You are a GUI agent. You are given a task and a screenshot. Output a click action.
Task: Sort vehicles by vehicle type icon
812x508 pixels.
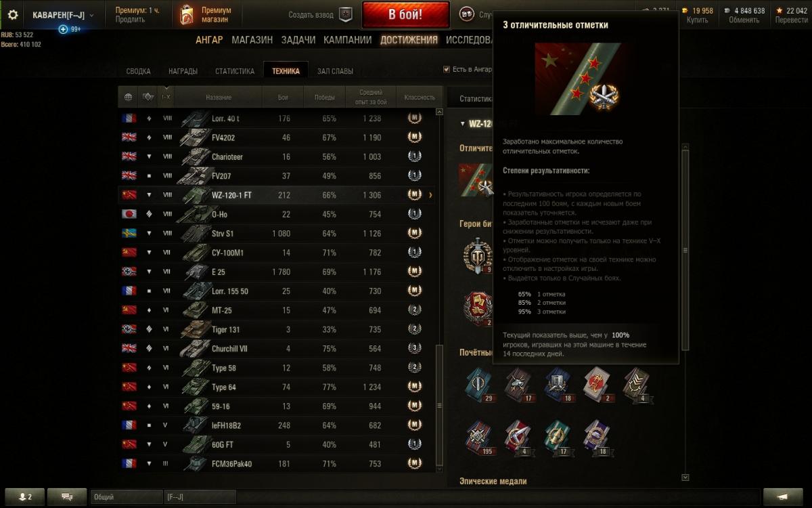coord(148,98)
